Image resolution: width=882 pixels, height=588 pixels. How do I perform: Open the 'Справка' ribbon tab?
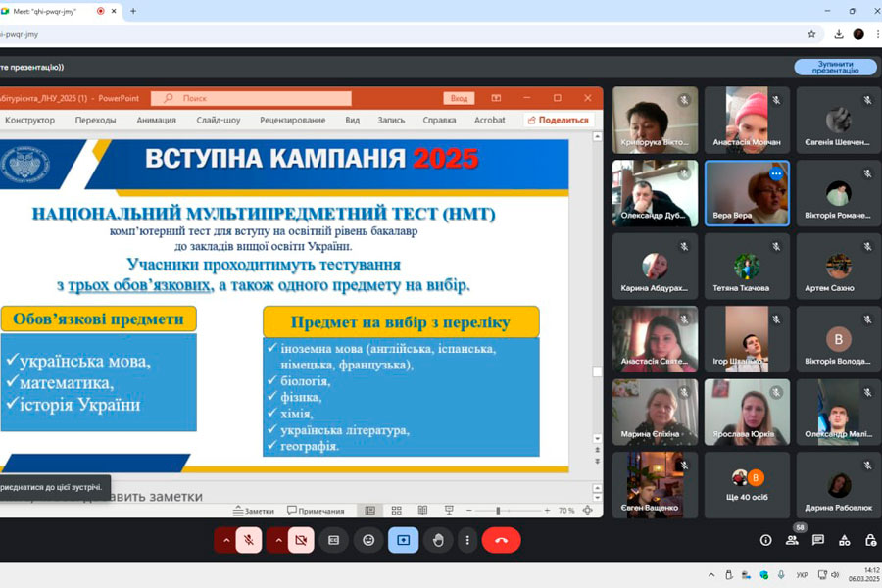coord(439,120)
